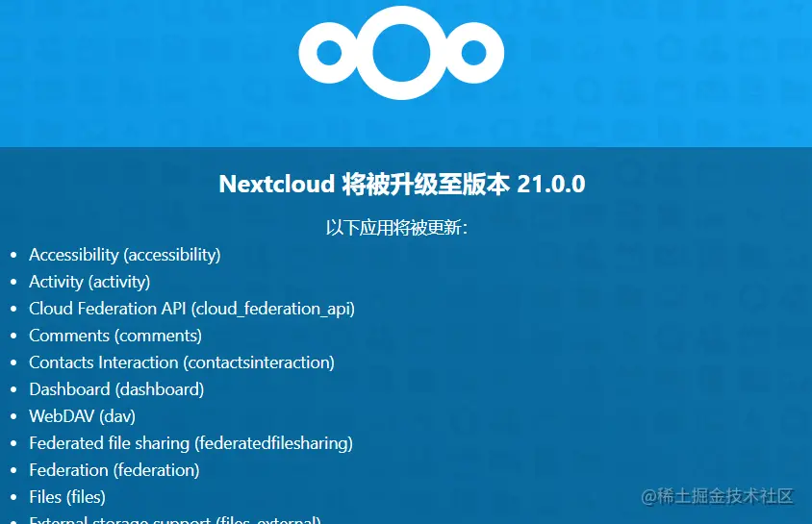Image resolution: width=812 pixels, height=524 pixels.
Task: Click the bullet beside Files entry
Action: coord(13,496)
